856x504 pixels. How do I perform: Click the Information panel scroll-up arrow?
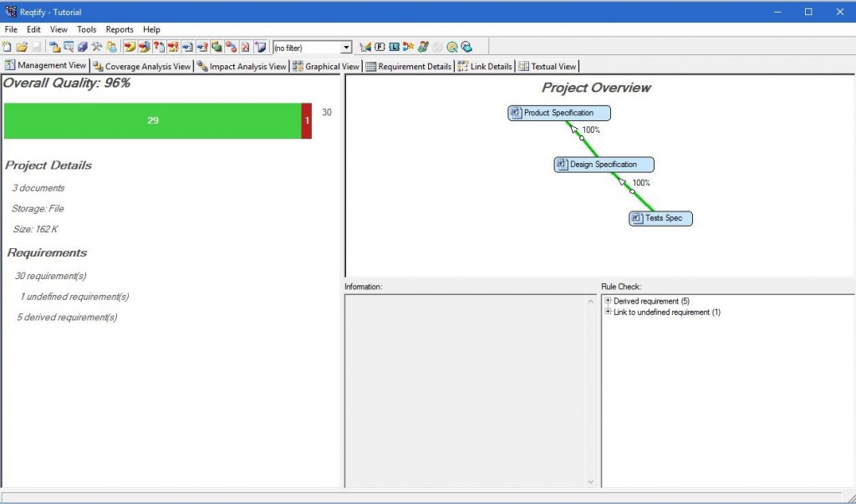click(591, 302)
